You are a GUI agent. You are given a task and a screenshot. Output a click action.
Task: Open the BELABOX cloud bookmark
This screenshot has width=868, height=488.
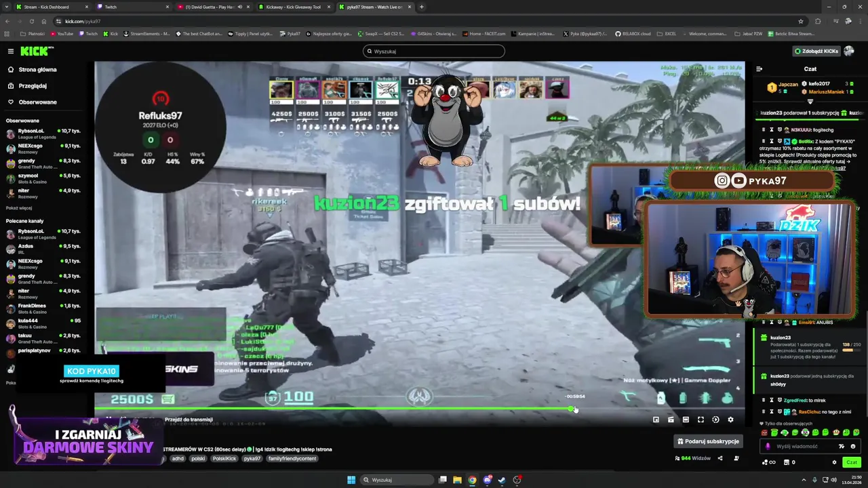tap(633, 33)
